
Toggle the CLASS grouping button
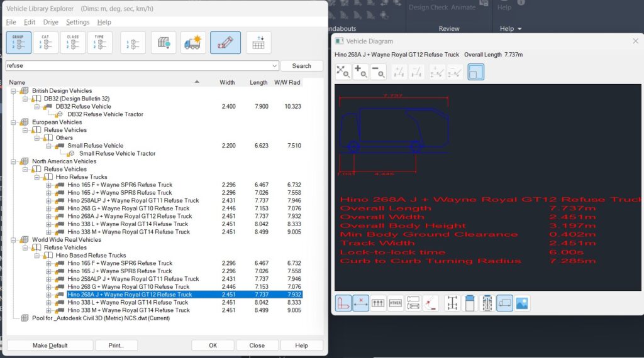coord(73,43)
